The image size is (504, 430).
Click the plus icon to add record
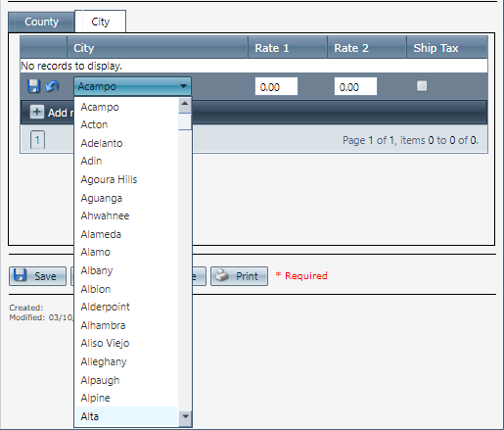coord(37,112)
